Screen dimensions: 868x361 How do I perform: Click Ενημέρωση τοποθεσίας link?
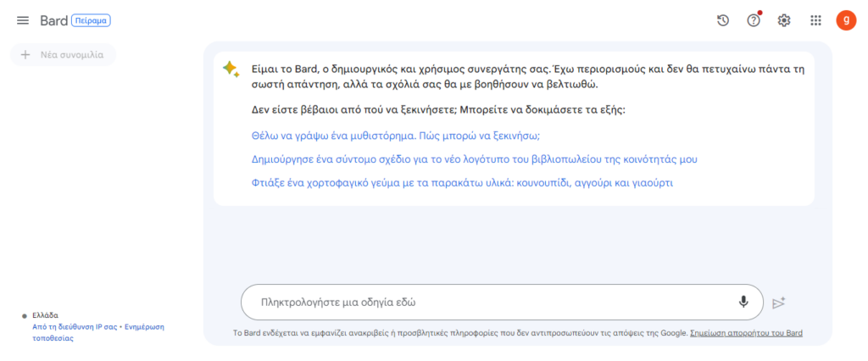click(x=98, y=333)
